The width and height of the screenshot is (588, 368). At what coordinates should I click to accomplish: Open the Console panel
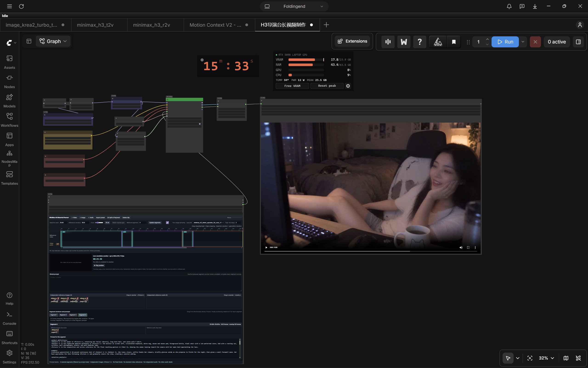(9, 318)
